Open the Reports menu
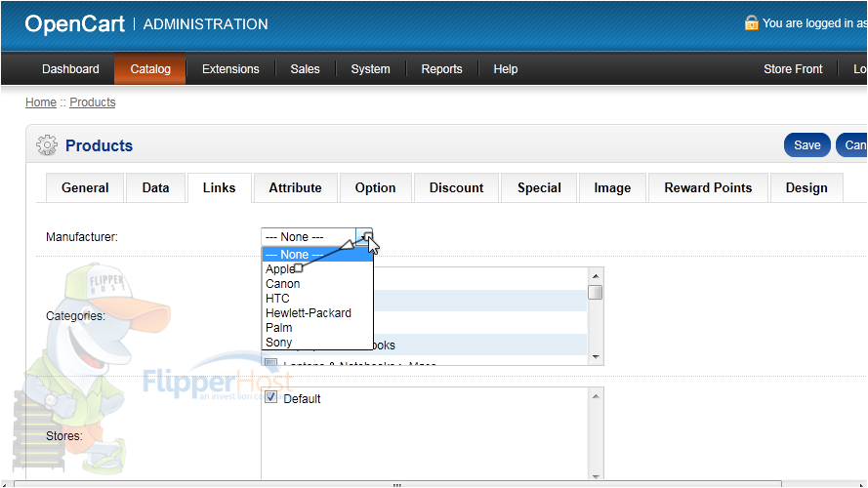 pyautogui.click(x=441, y=69)
